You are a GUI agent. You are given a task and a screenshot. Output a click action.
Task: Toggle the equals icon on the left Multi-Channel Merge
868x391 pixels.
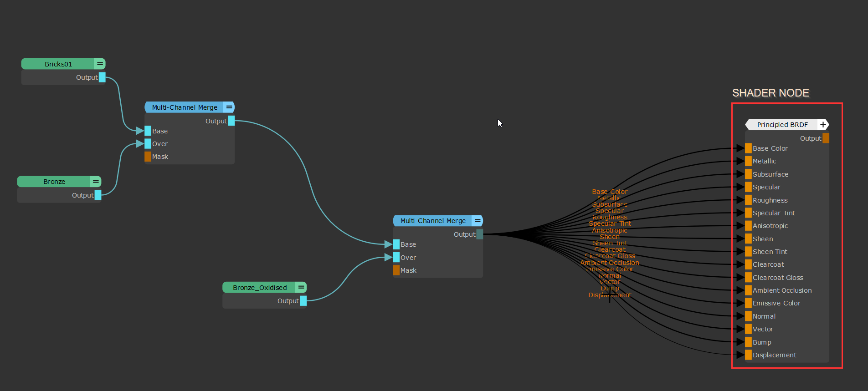tap(229, 107)
